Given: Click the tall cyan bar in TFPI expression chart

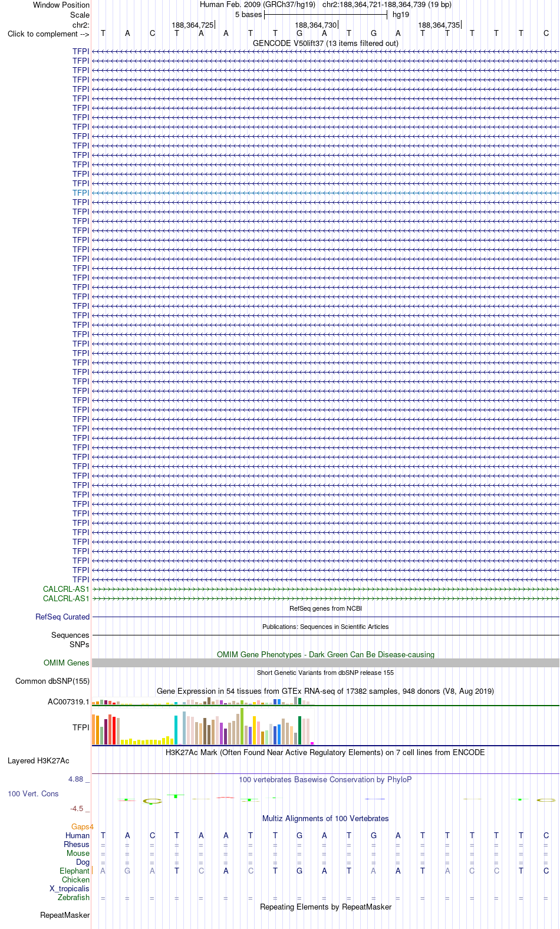Looking at the screenshot, I should pos(176,730).
